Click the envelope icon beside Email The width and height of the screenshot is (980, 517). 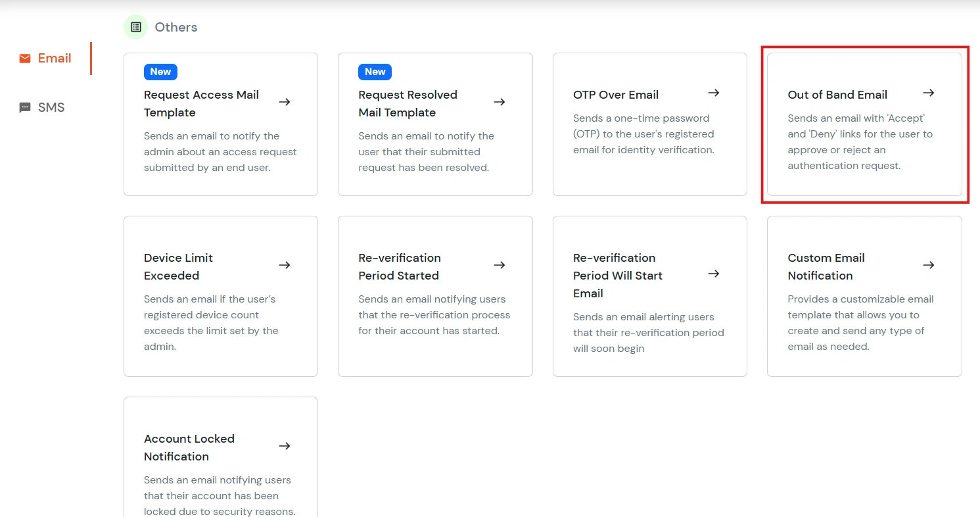pos(26,58)
